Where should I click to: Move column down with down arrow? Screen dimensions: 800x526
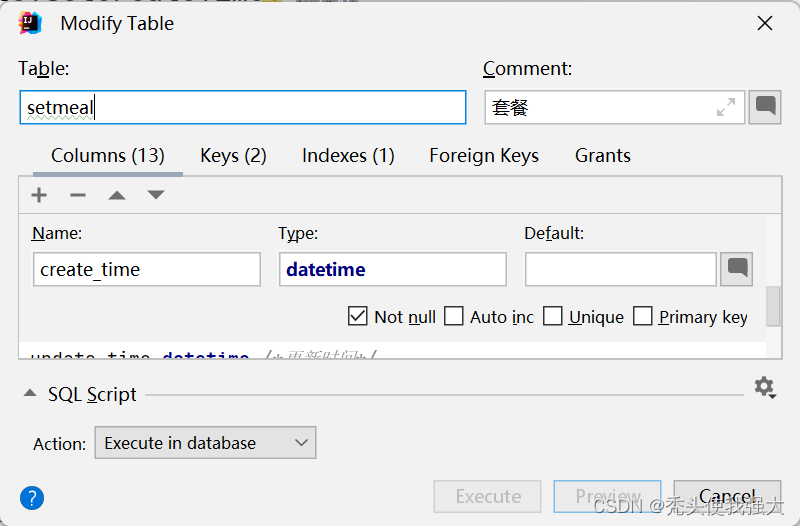tap(156, 194)
